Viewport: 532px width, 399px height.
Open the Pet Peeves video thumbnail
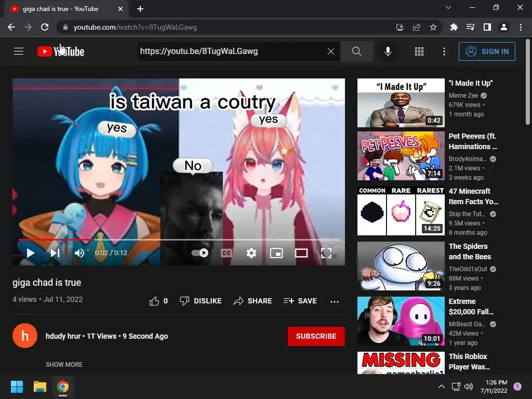pyautogui.click(x=401, y=156)
